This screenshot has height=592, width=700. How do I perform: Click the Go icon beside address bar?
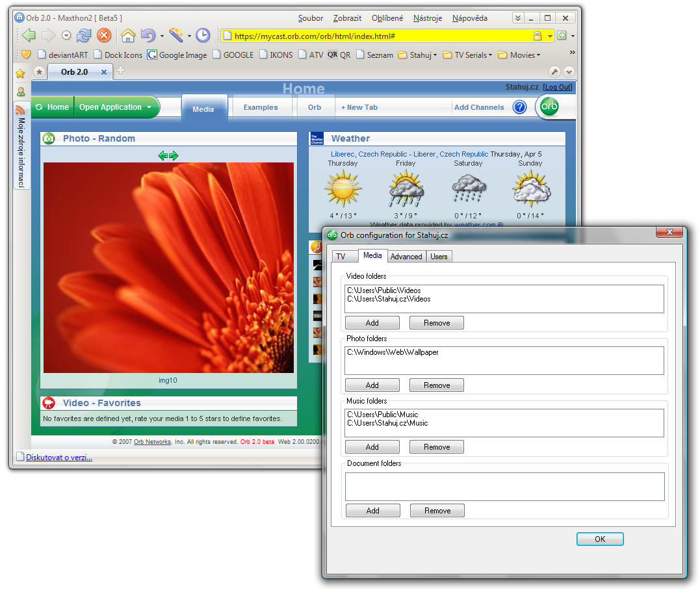tap(562, 35)
